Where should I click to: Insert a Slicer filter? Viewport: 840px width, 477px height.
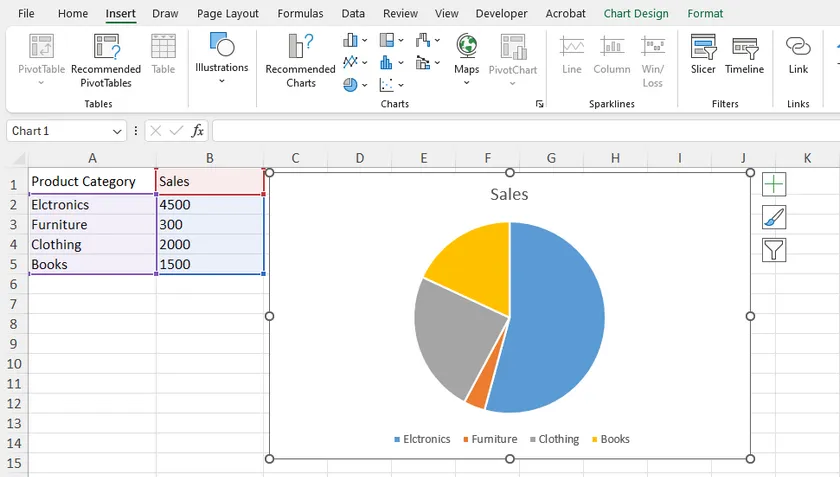point(703,55)
